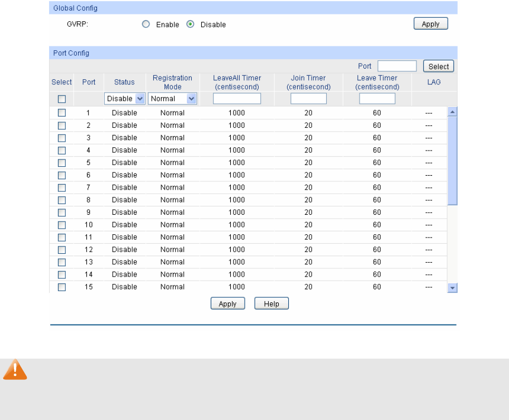Viewport: 509px width, 420px height.
Task: Tick the select-all checkbox in header row
Action: click(x=62, y=99)
